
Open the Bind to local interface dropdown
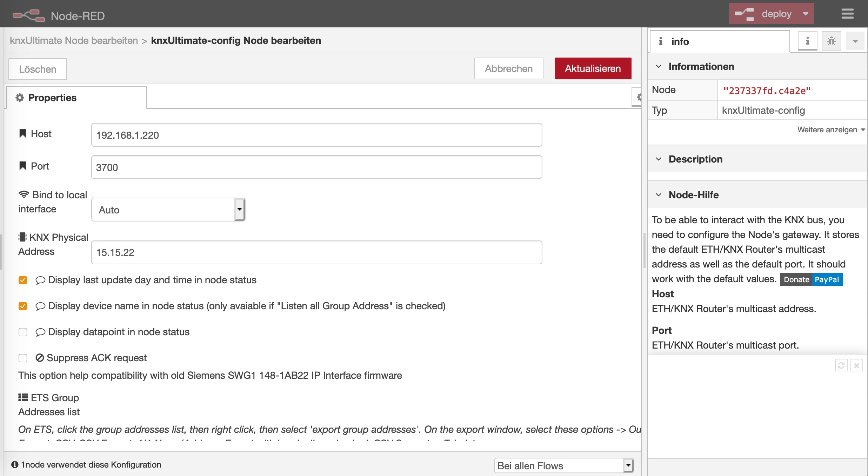(x=168, y=210)
